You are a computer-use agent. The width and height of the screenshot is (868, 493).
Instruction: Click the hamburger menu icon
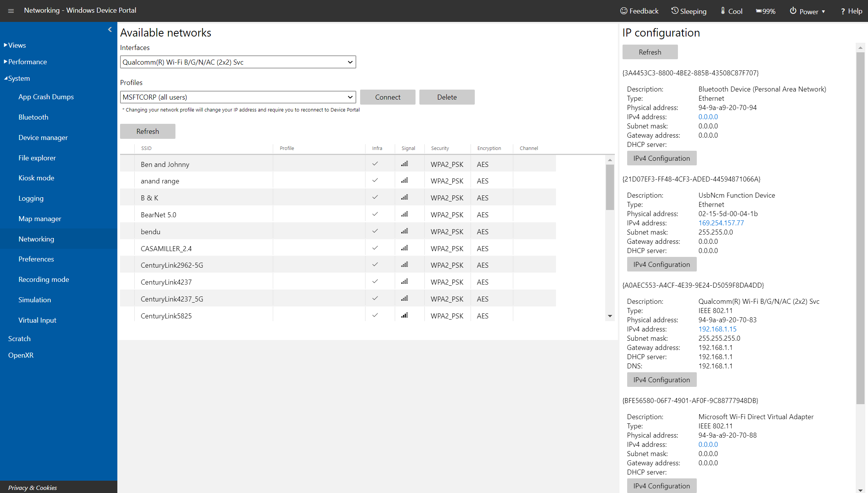pyautogui.click(x=11, y=11)
